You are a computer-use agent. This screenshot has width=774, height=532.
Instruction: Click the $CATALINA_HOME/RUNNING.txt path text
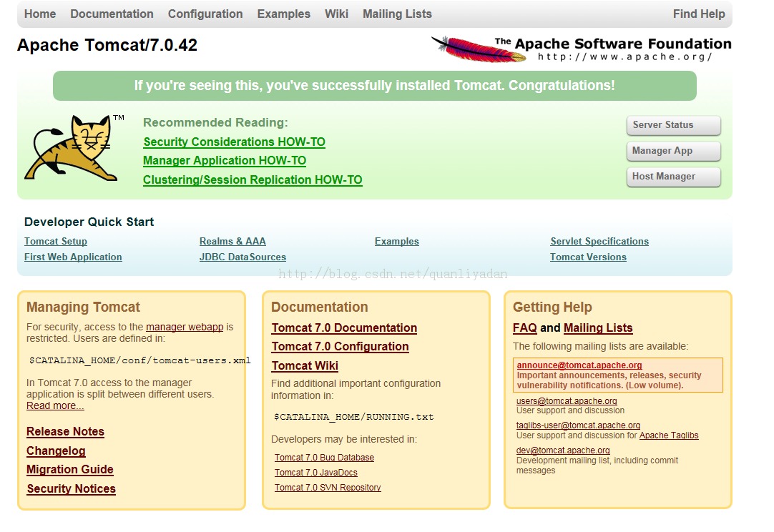[354, 418]
